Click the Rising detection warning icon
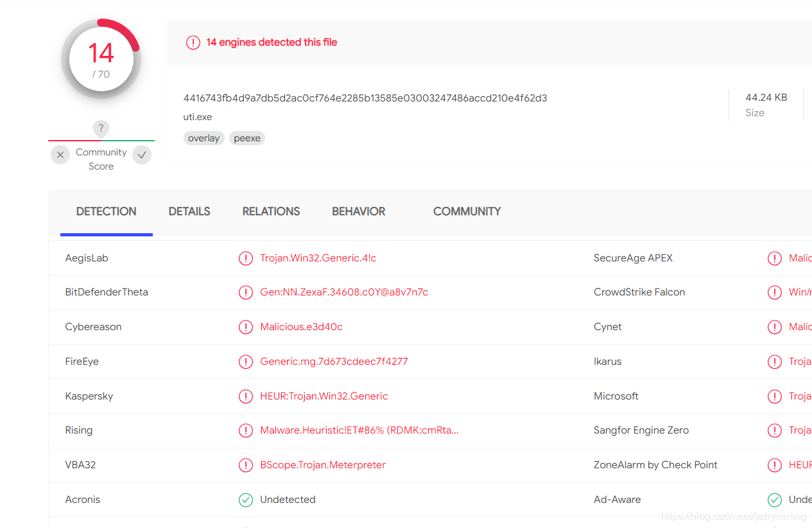The image size is (812, 528). pyautogui.click(x=246, y=430)
